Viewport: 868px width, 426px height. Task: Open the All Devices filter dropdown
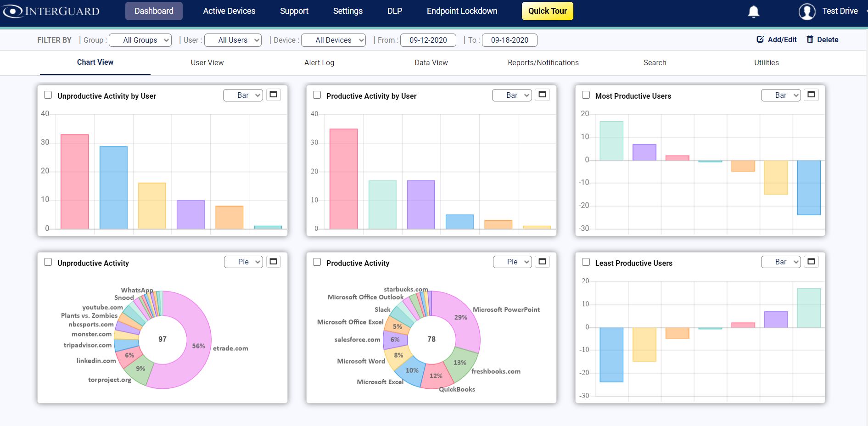(x=334, y=40)
